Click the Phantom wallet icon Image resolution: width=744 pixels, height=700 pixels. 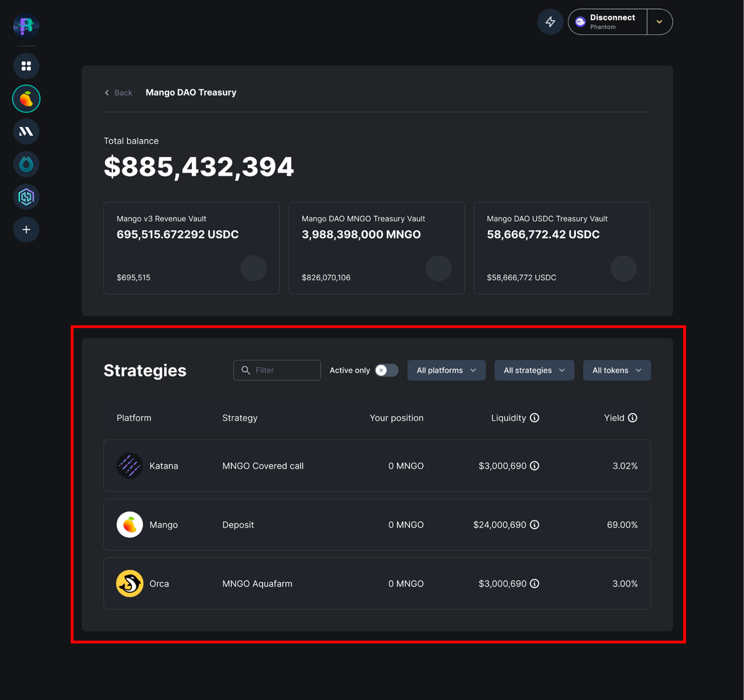point(580,22)
